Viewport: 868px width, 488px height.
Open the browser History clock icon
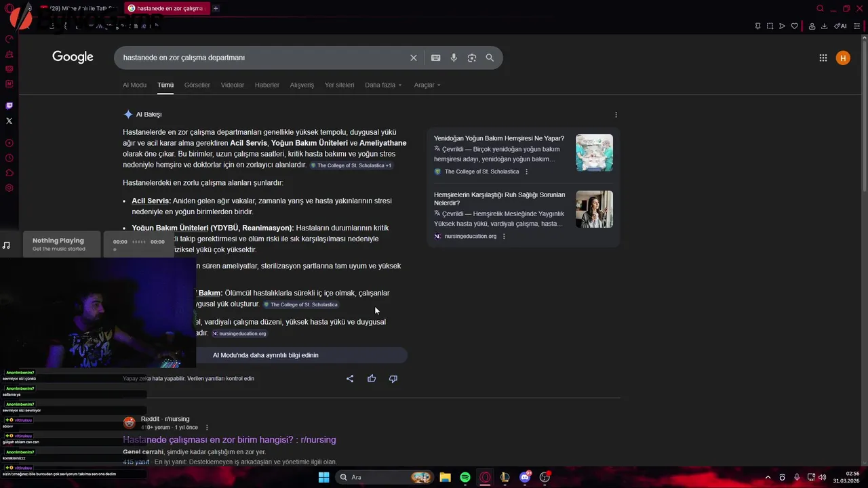pyautogui.click(x=9, y=158)
